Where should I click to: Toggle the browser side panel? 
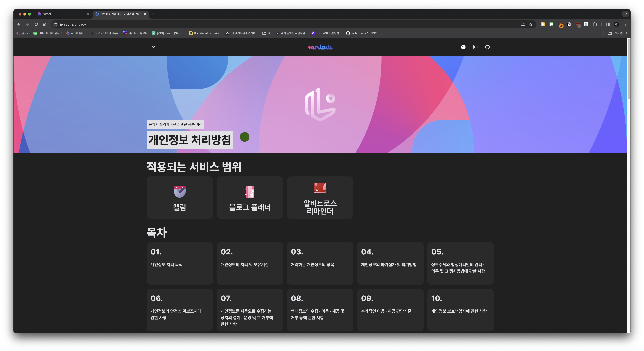(x=608, y=24)
